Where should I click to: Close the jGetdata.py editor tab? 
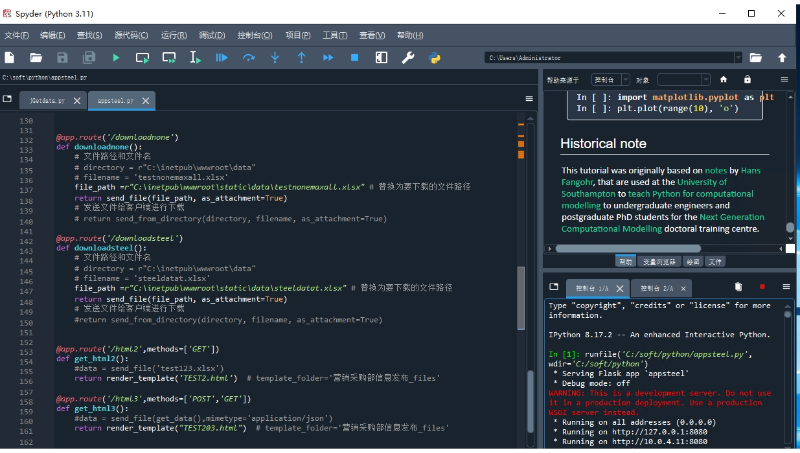[77, 100]
